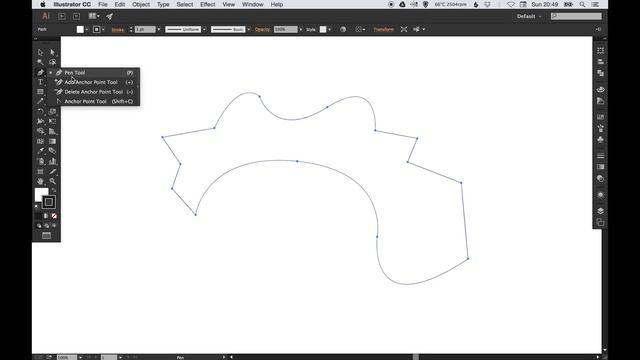Select the Artboard tool
This screenshot has height=360, width=640.
[40, 171]
